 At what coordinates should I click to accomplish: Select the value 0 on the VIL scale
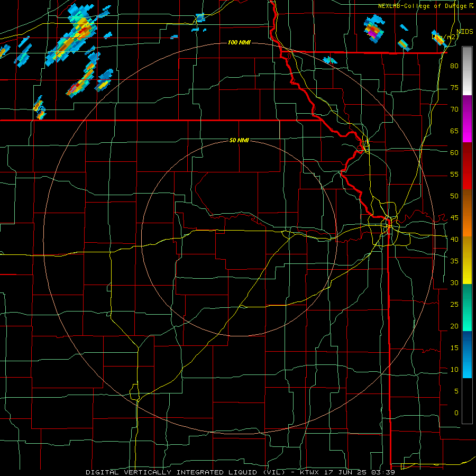click(456, 413)
